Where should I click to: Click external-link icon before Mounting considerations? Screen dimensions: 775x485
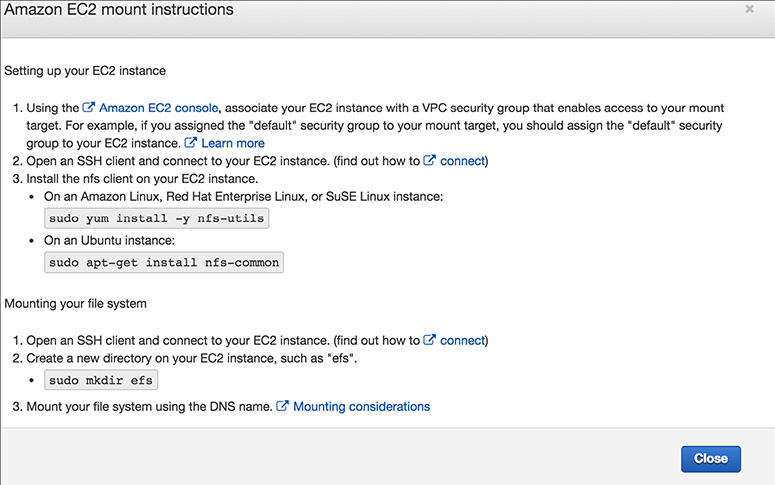(283, 406)
